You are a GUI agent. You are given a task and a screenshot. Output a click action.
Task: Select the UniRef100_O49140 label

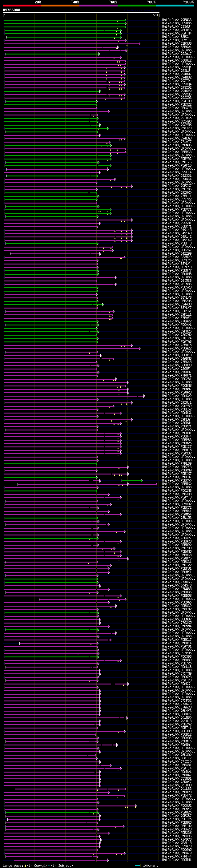(x=177, y=240)
